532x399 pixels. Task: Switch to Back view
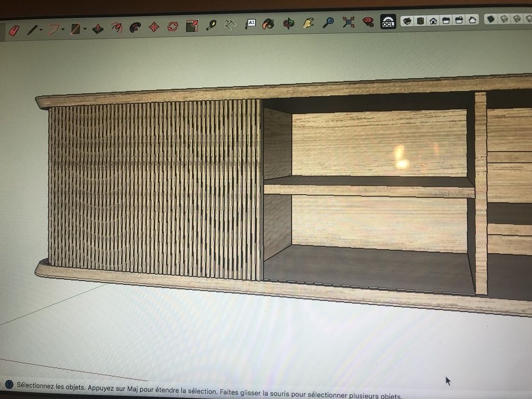tap(459, 20)
